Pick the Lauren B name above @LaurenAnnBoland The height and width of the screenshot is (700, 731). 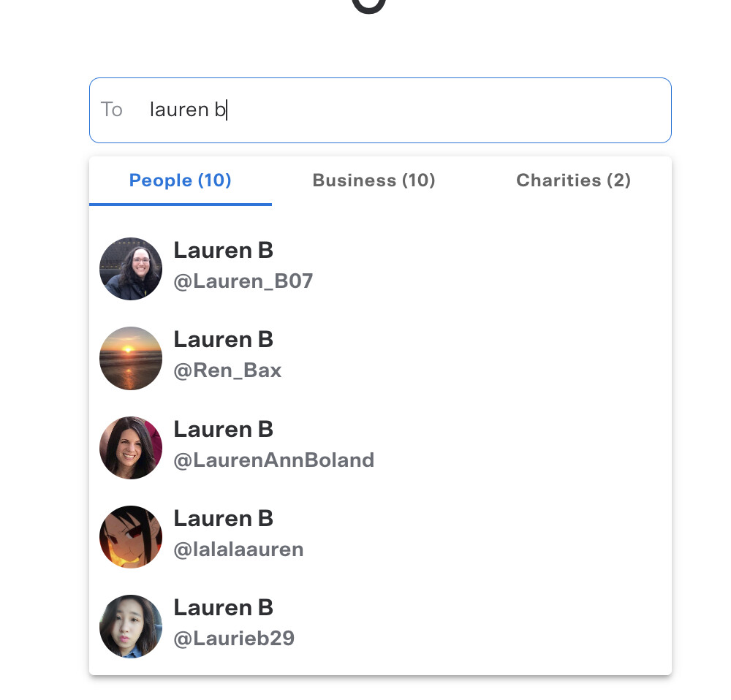(223, 429)
